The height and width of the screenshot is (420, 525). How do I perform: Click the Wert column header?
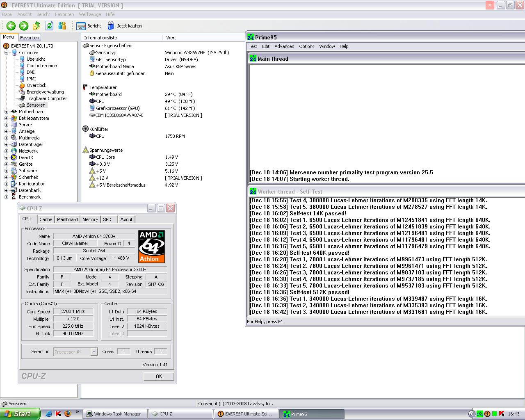204,38
